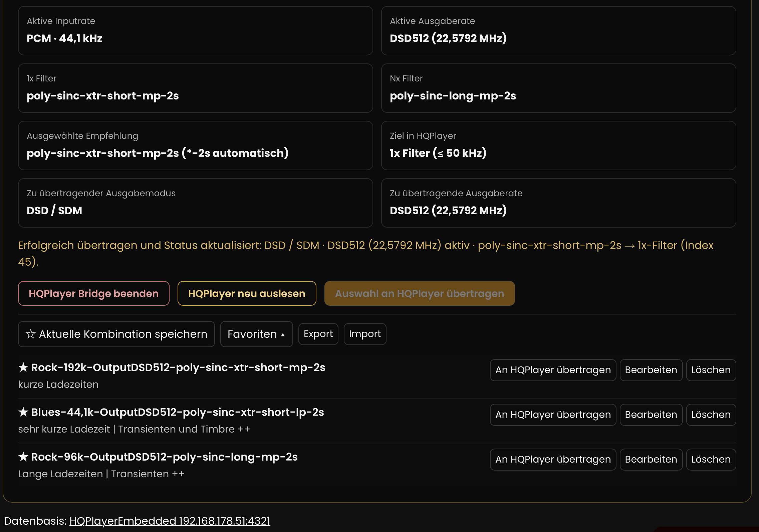Click the note kurze Ladezeiten
759x532 pixels.
[58, 384]
